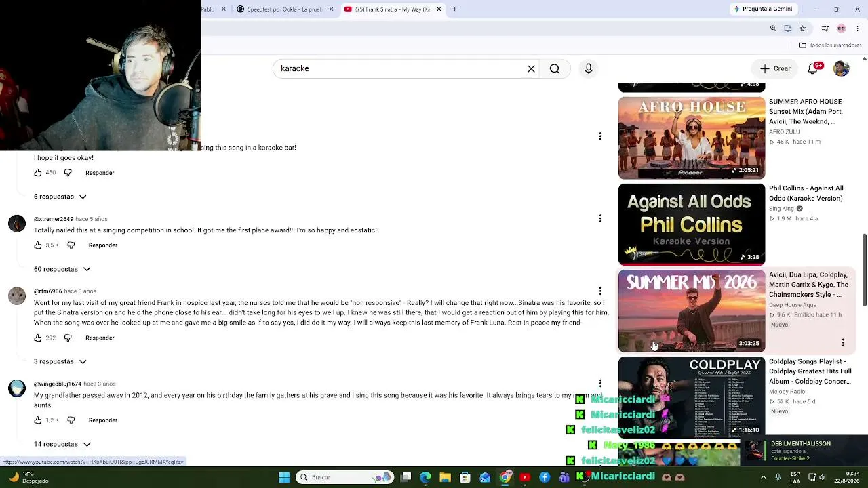This screenshot has width=868, height=488.
Task: Open Chrome's media control icon
Action: click(x=825, y=28)
